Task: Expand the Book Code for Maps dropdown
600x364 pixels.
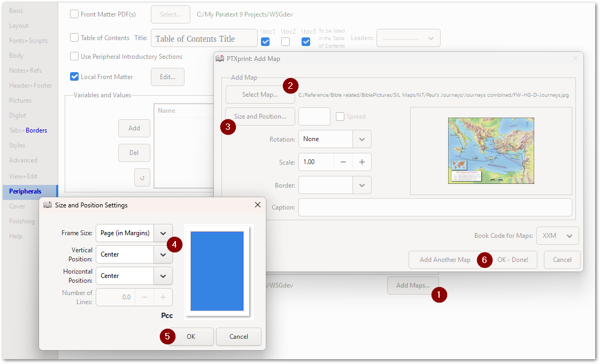Action: [570, 236]
